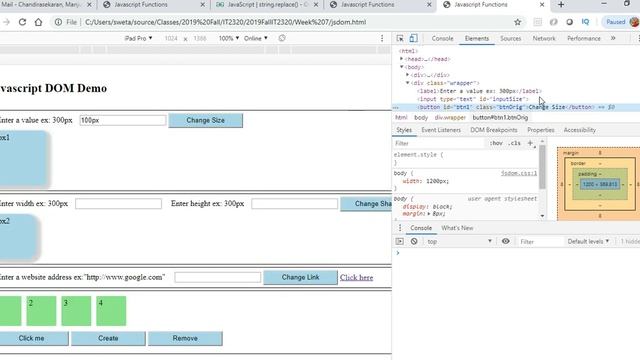This screenshot has width=640, height=360.
Task: Click the inspect element picker icon
Action: [x=400, y=38]
